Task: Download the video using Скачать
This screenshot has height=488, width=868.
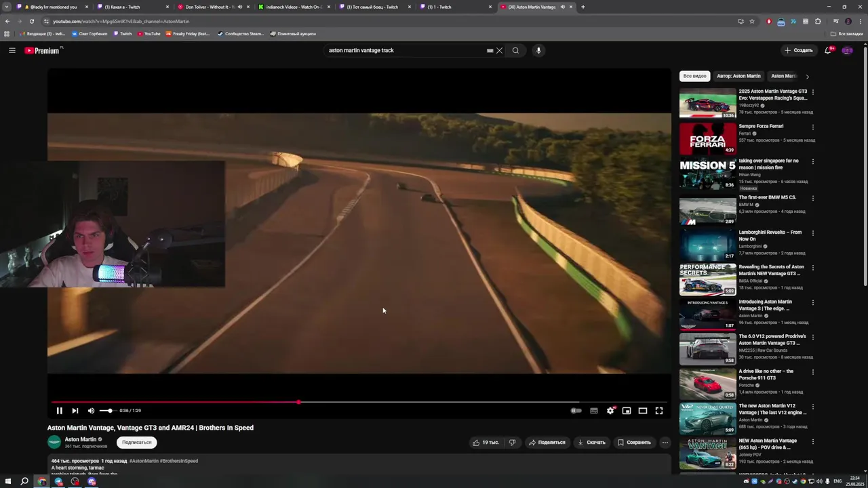Action: 591,443
